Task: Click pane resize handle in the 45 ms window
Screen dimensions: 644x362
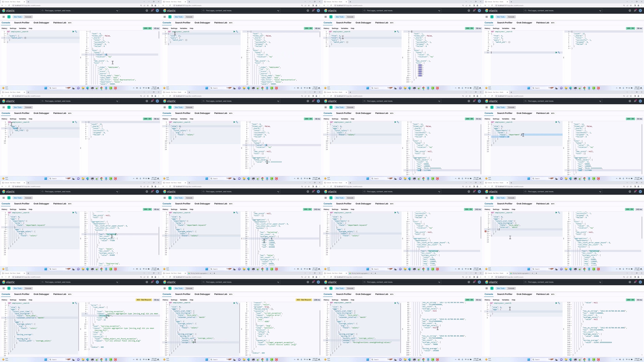Action: (80, 58)
